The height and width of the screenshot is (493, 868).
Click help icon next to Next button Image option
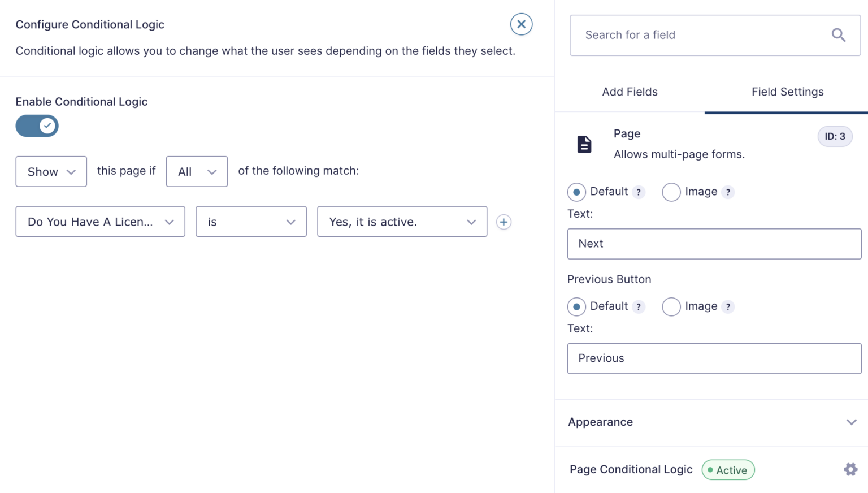click(x=728, y=192)
